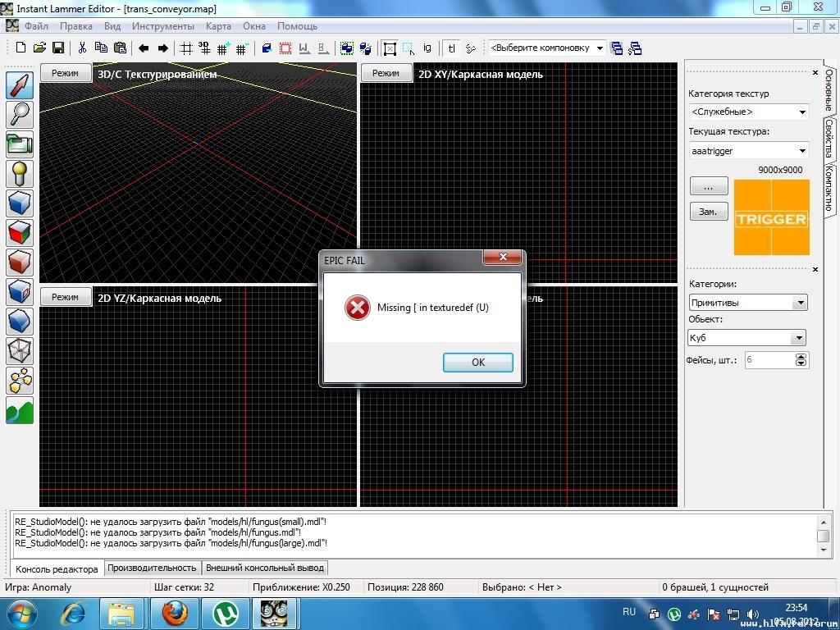Activate the magnifying glass zoom tool
This screenshot has width=840, height=630.
point(20,115)
